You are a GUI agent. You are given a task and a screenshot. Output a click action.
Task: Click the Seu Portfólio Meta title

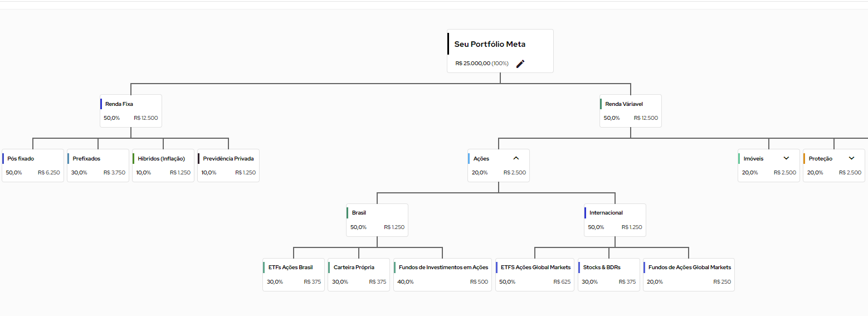point(490,44)
